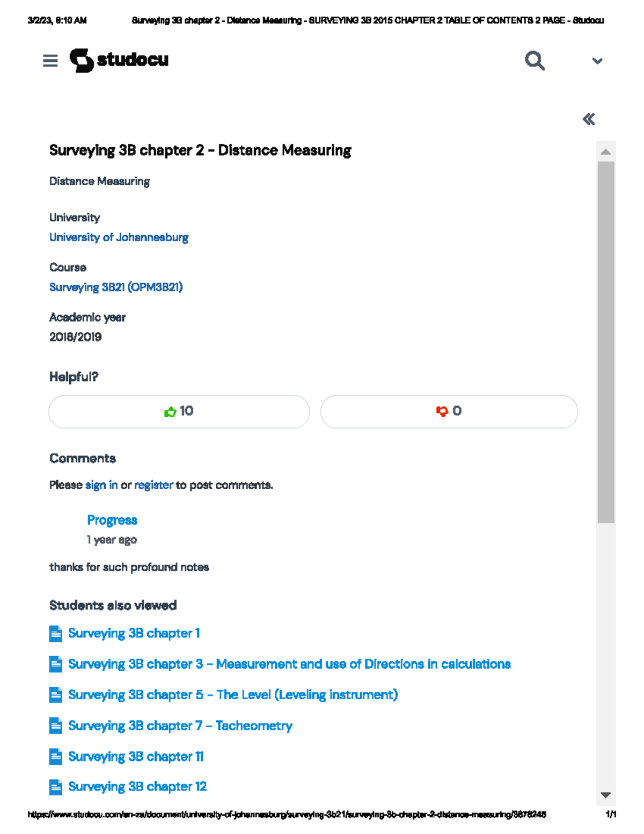The width and height of the screenshot is (644, 834).
Task: Open commenter Progress profile
Action: point(112,520)
